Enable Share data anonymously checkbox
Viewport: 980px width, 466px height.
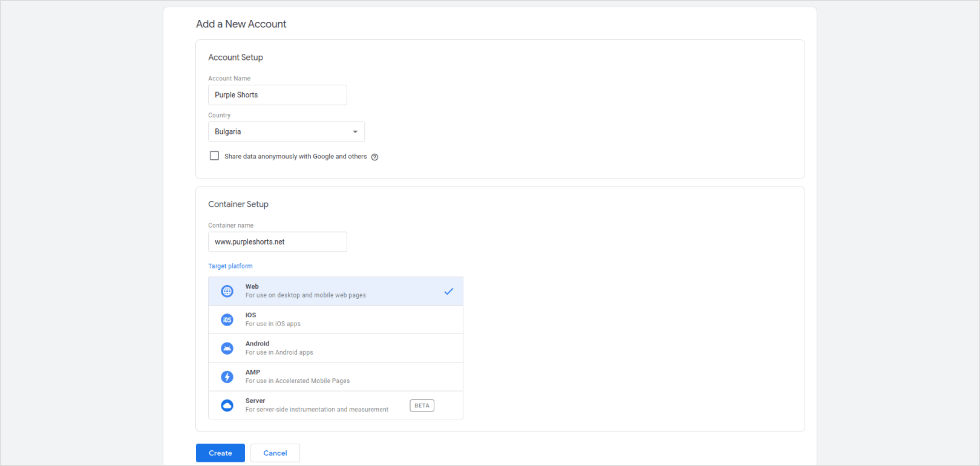[214, 156]
